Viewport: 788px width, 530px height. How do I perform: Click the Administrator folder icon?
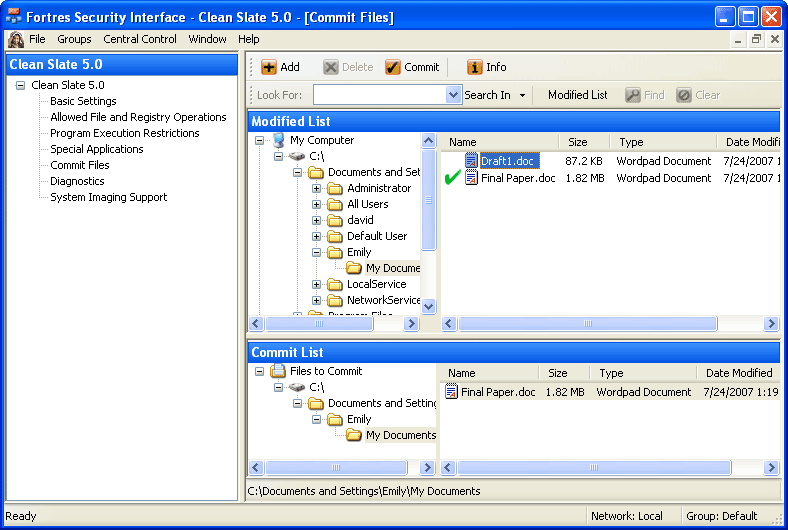(335, 188)
